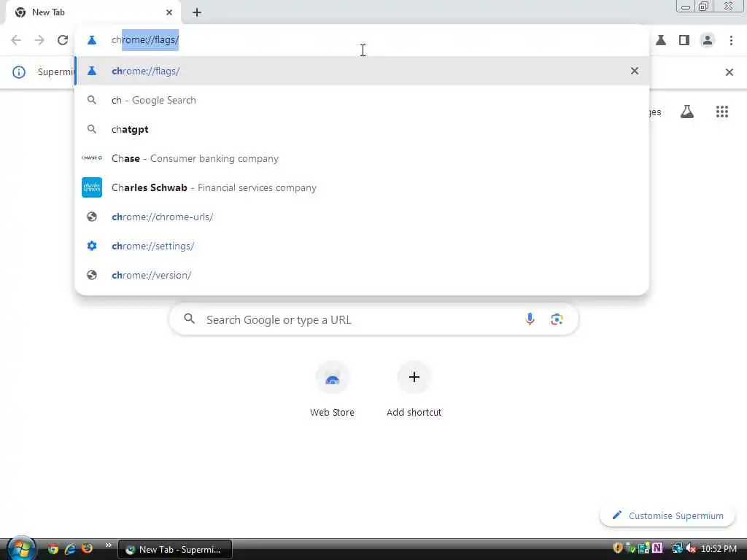This screenshot has height=560, width=747.
Task: Open the three-dot browser menu
Action: tap(731, 40)
